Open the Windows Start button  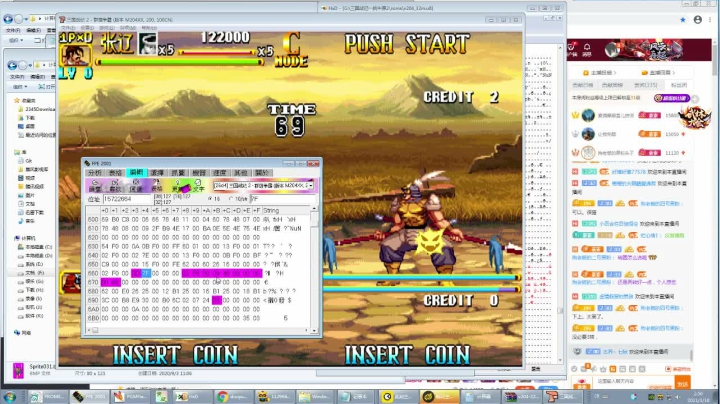(x=9, y=397)
